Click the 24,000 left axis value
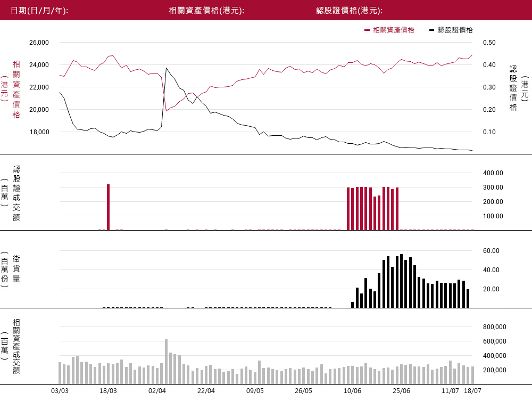Image resolution: width=532 pixels, height=400 pixels. pos(39,65)
